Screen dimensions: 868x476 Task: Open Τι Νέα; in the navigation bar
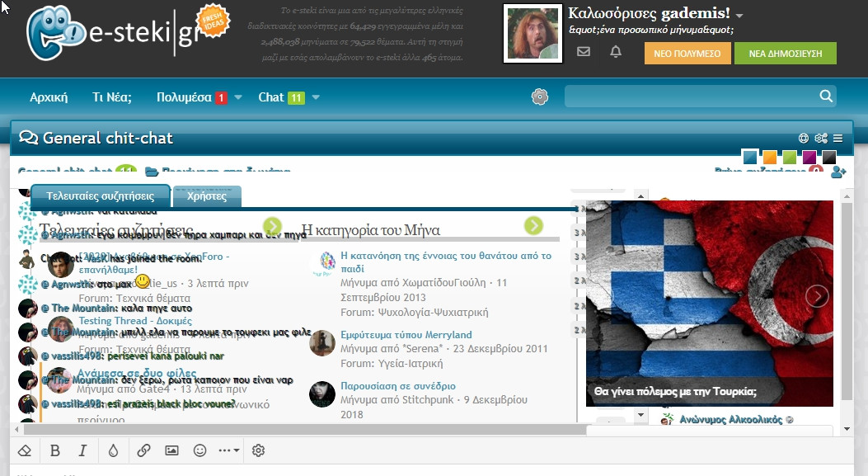coord(112,97)
